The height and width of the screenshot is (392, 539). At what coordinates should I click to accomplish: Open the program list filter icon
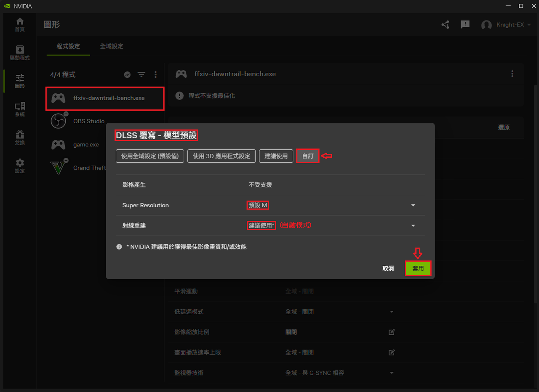141,74
